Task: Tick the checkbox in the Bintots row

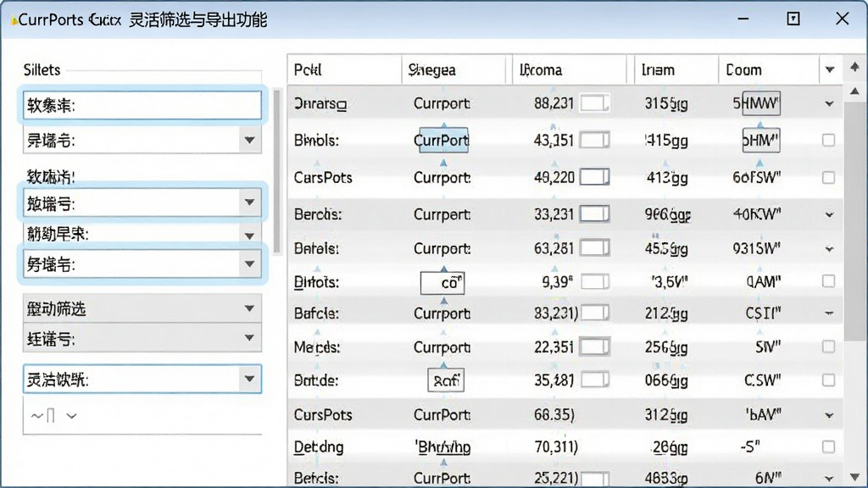Action: click(x=829, y=281)
